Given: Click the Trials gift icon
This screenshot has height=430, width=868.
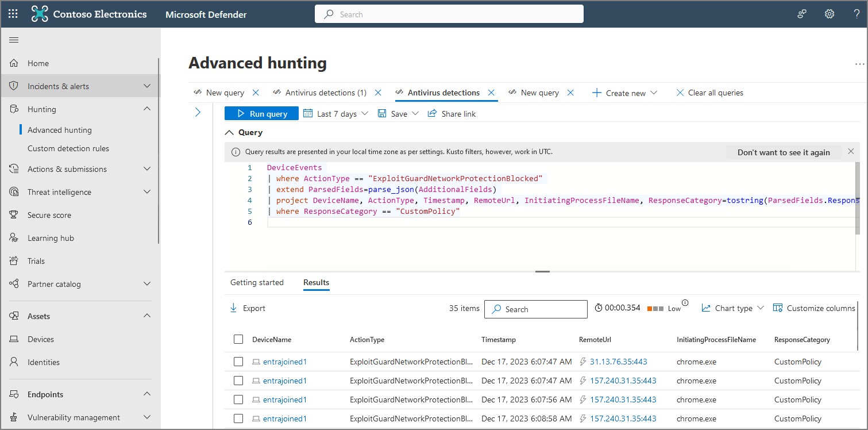Looking at the screenshot, I should (14, 261).
